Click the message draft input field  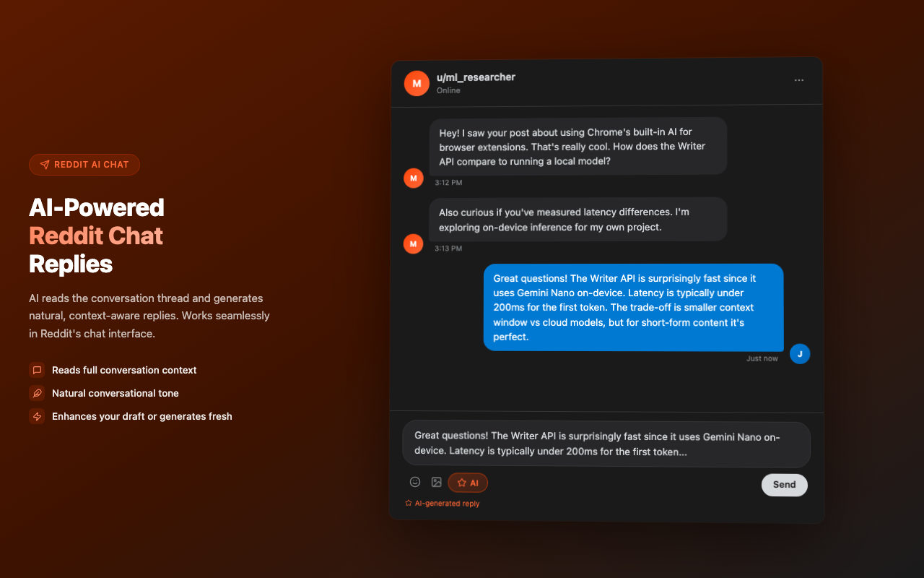(606, 442)
